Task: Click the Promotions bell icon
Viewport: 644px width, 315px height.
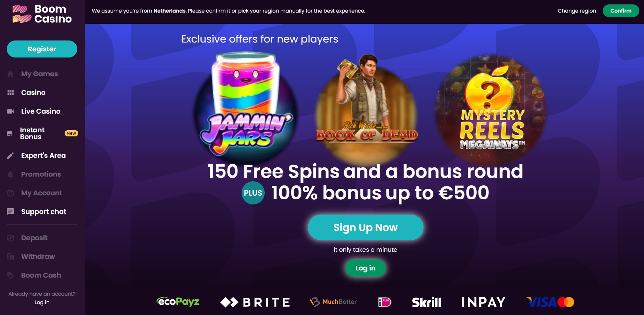Action: (x=11, y=174)
